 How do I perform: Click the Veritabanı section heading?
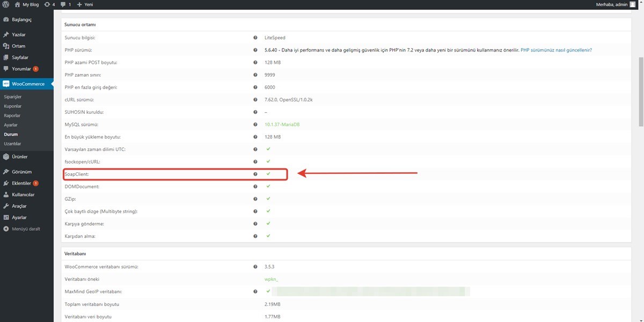click(x=75, y=253)
